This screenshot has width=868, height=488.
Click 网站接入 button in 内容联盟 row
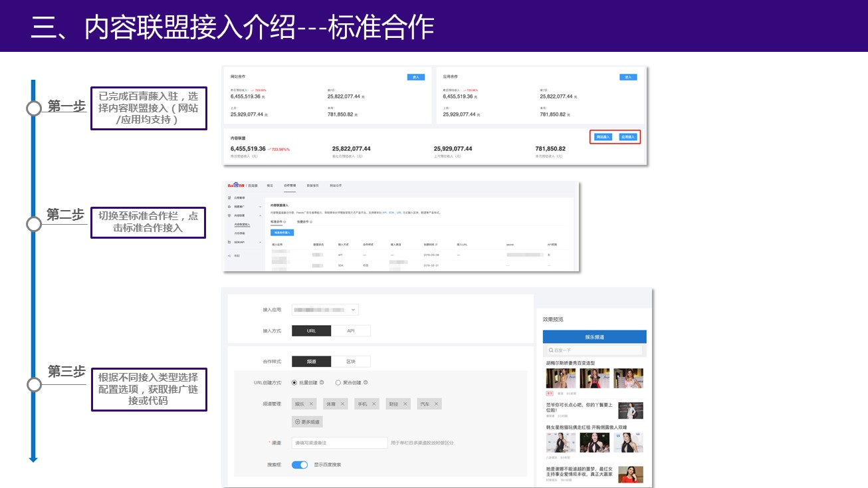pos(603,137)
